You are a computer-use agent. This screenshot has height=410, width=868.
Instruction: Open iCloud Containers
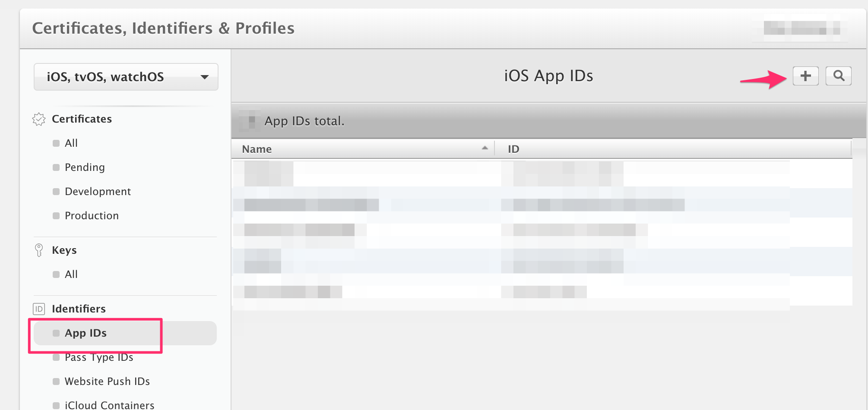pos(109,405)
